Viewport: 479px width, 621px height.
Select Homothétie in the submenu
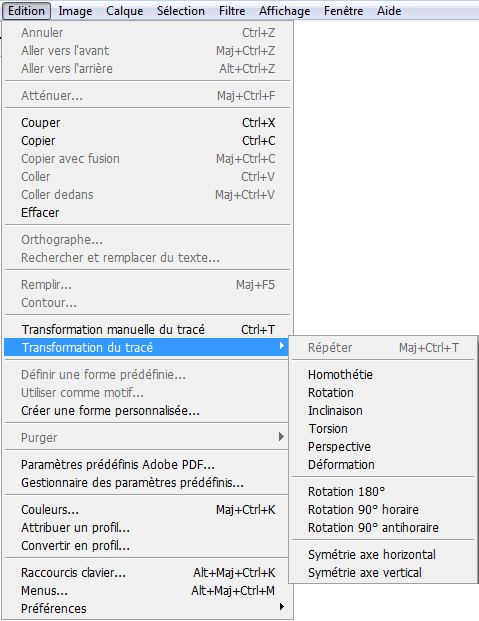(383, 375)
